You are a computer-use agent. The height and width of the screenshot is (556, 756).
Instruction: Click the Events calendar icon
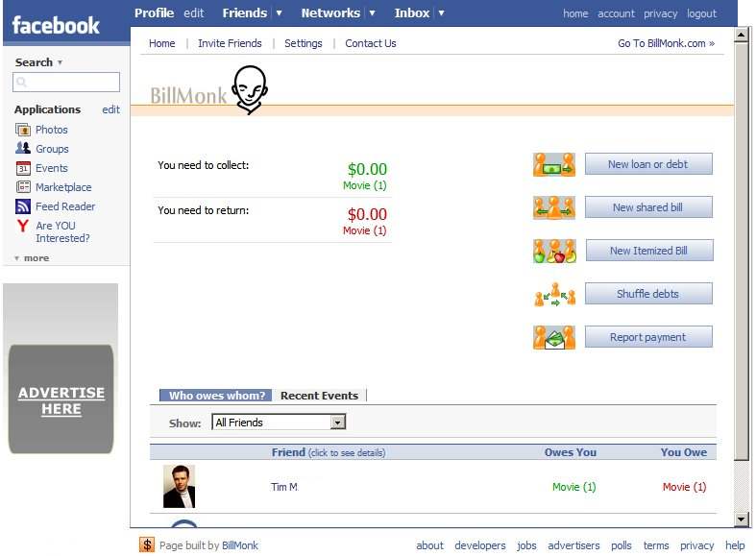point(23,168)
